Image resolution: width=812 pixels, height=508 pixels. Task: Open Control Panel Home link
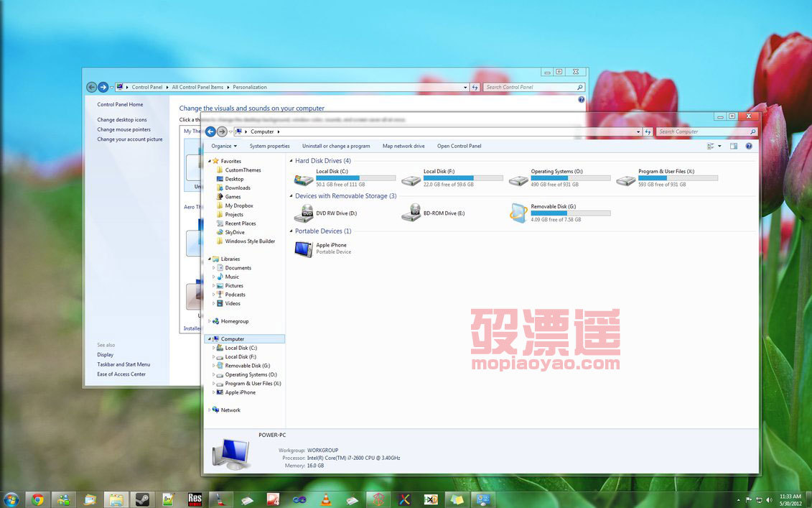[x=120, y=104]
